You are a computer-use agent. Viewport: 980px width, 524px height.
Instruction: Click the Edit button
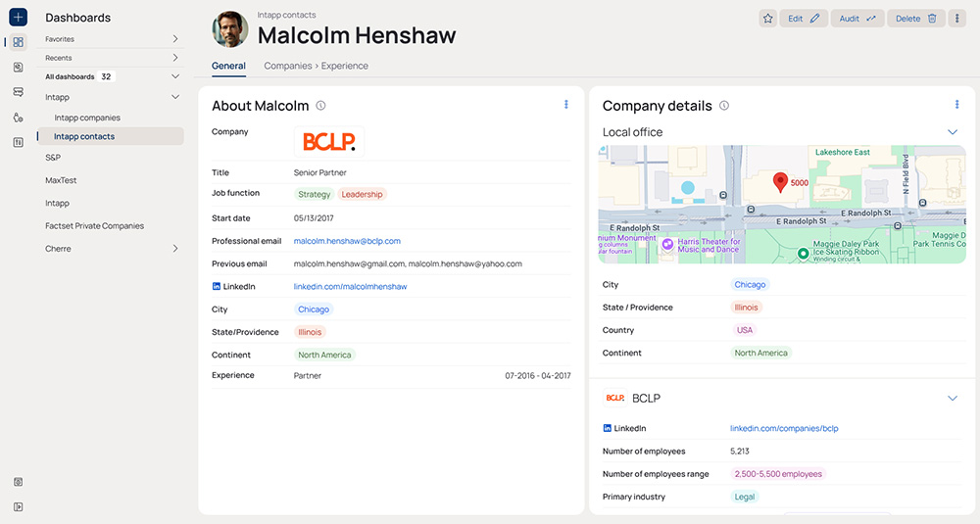tap(804, 18)
